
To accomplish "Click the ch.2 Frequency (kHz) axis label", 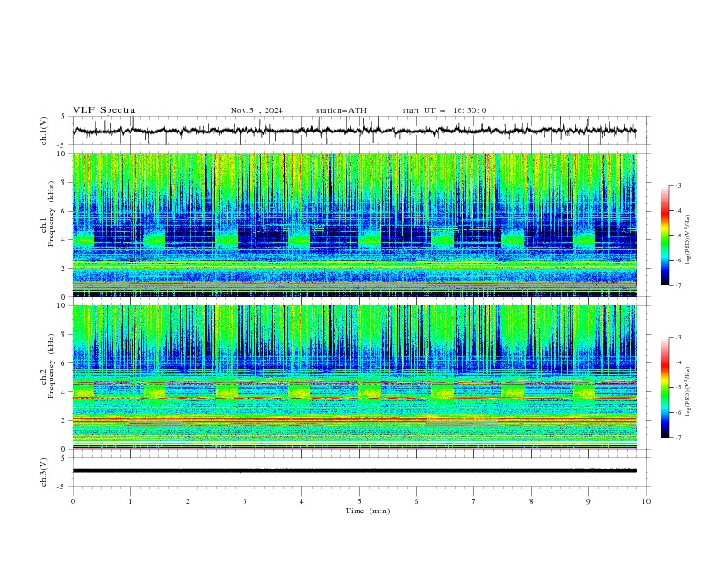I will pyautogui.click(x=48, y=365).
